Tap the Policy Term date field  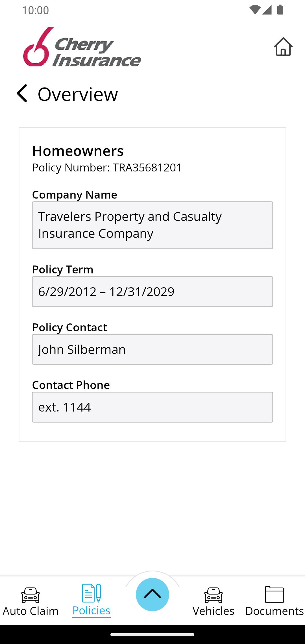[152, 291]
